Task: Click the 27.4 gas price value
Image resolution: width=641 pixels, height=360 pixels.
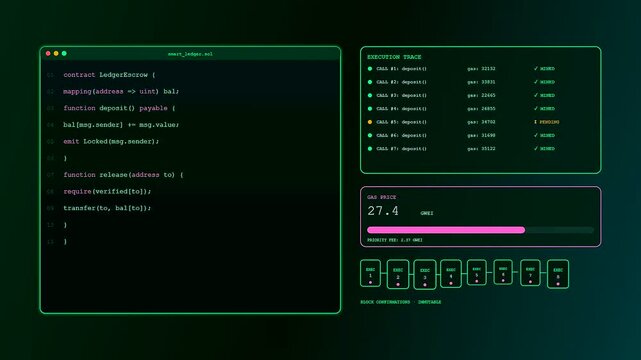Action: coord(383,211)
